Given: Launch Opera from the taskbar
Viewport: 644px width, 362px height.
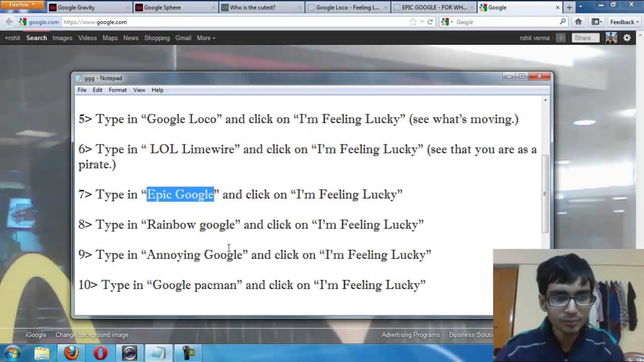Looking at the screenshot, I should coord(100,353).
